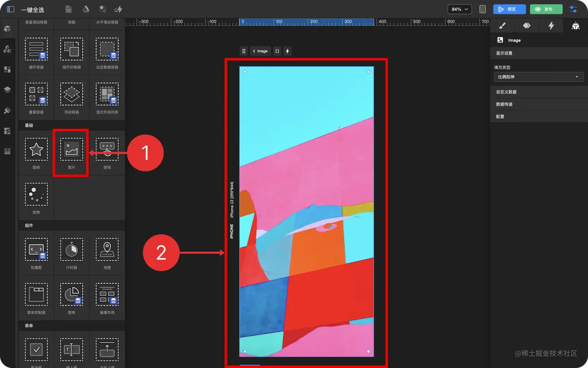Click the 垂直滚动容器 label
This screenshot has height=368, width=588.
click(x=36, y=22)
